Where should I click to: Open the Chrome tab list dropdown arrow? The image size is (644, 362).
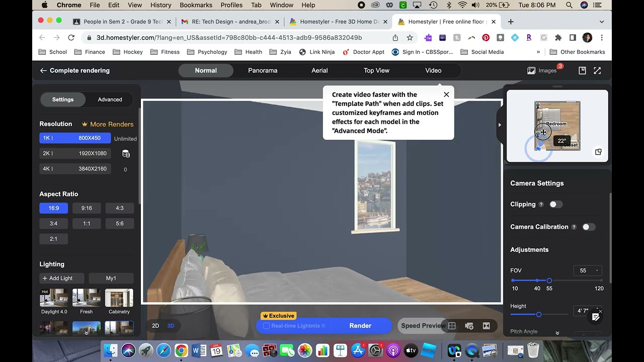(x=601, y=22)
